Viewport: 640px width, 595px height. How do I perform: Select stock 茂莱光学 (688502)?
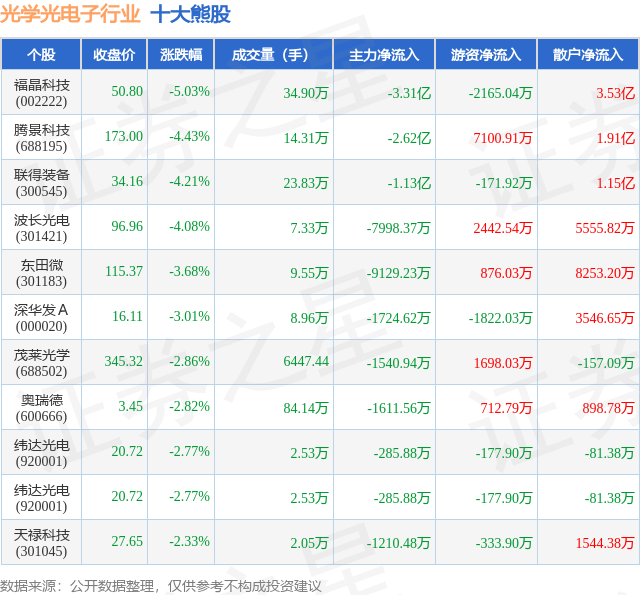point(41,362)
